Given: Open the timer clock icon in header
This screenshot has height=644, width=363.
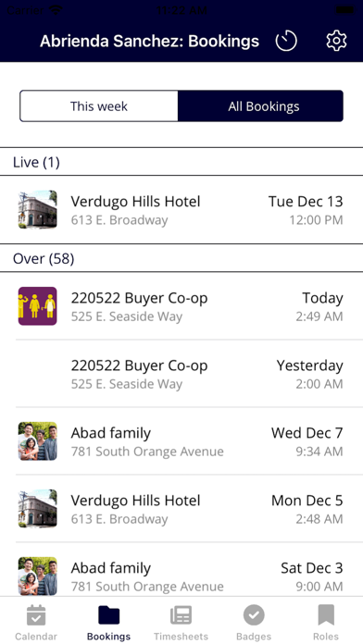Looking at the screenshot, I should tap(286, 41).
